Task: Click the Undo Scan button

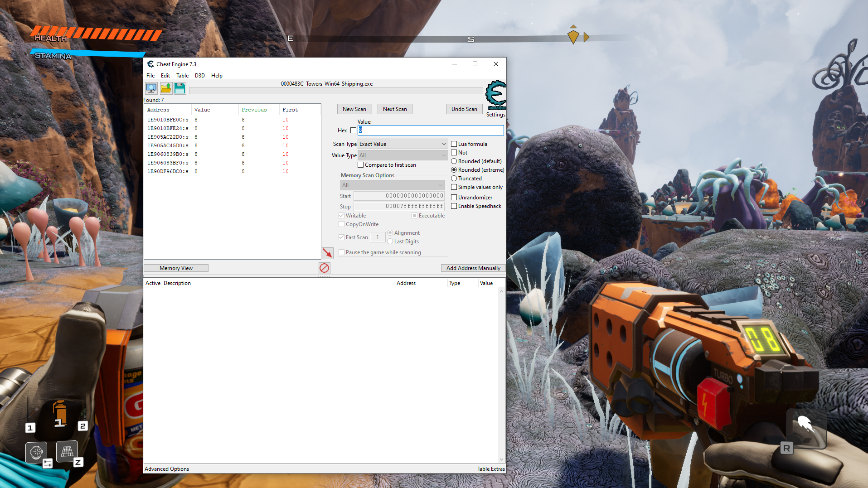Action: (464, 109)
